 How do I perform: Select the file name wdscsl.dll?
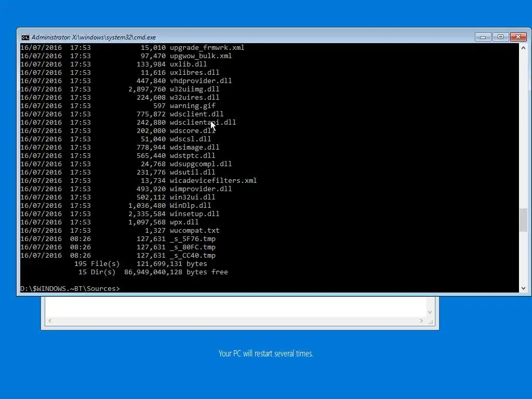(x=190, y=139)
